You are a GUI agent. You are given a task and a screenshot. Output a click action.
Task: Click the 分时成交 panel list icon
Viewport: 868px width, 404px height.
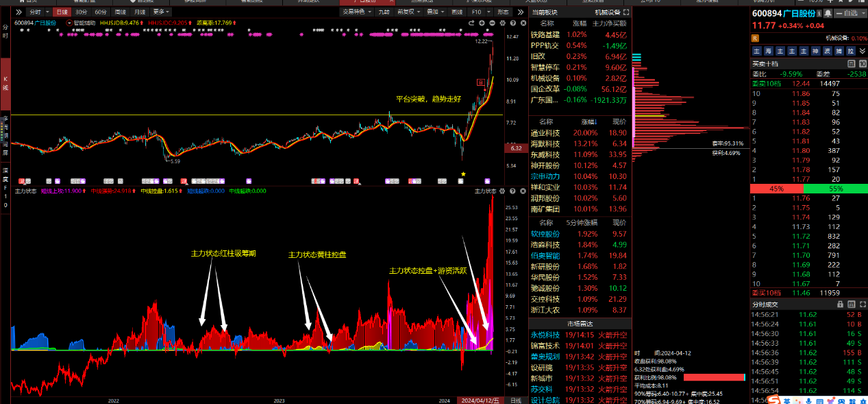[852, 304]
